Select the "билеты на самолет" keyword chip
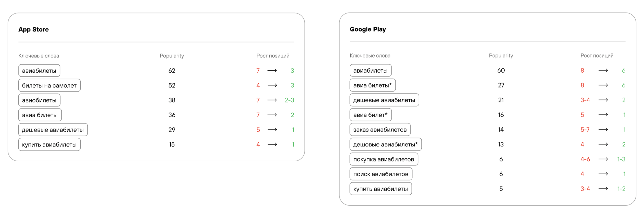Image resolution: width=644 pixels, height=220 pixels. pyautogui.click(x=49, y=85)
